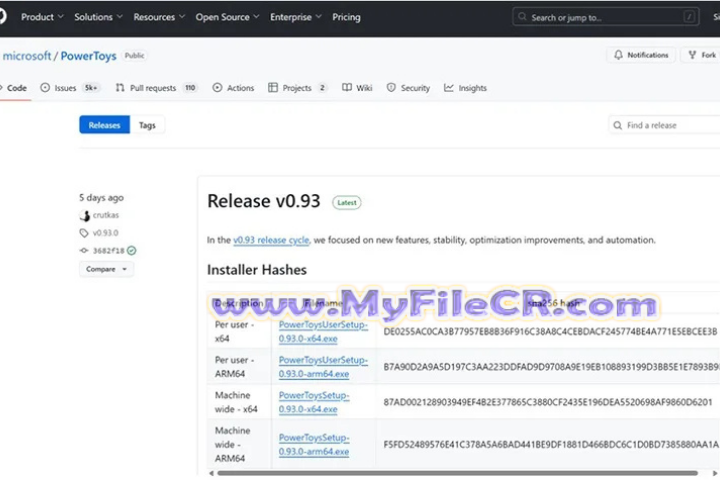Viewport: 720px width, 480px height.
Task: Open the Actions tab
Action: 233,88
